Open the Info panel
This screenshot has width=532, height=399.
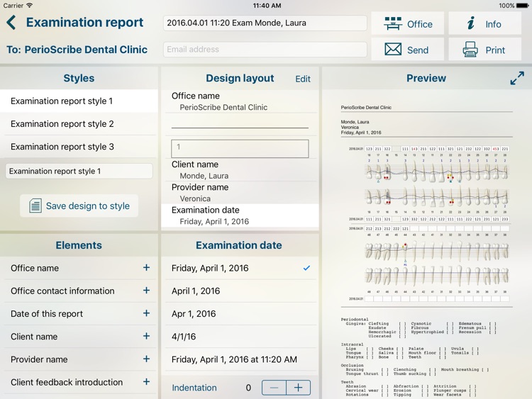coord(484,23)
